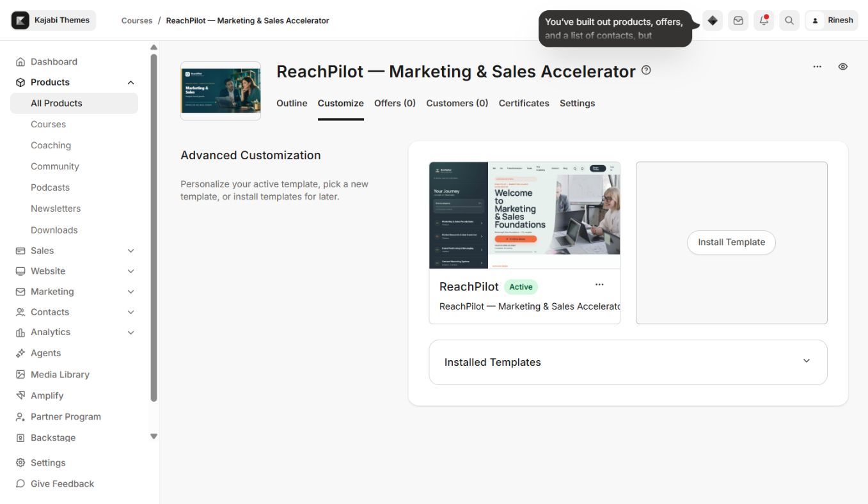Open the search magnifier icon
Screen dimensions: 868x504
pyautogui.click(x=789, y=20)
